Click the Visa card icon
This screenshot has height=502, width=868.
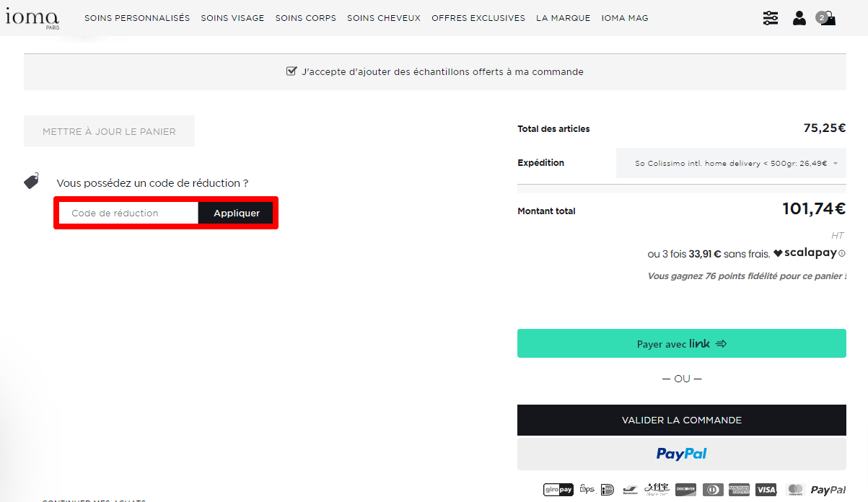[766, 490]
